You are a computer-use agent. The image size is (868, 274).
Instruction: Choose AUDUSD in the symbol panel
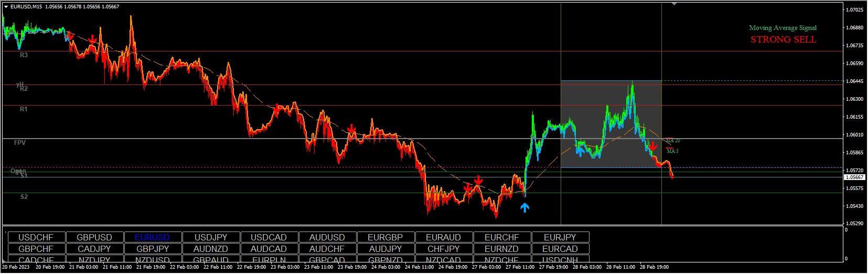point(327,237)
